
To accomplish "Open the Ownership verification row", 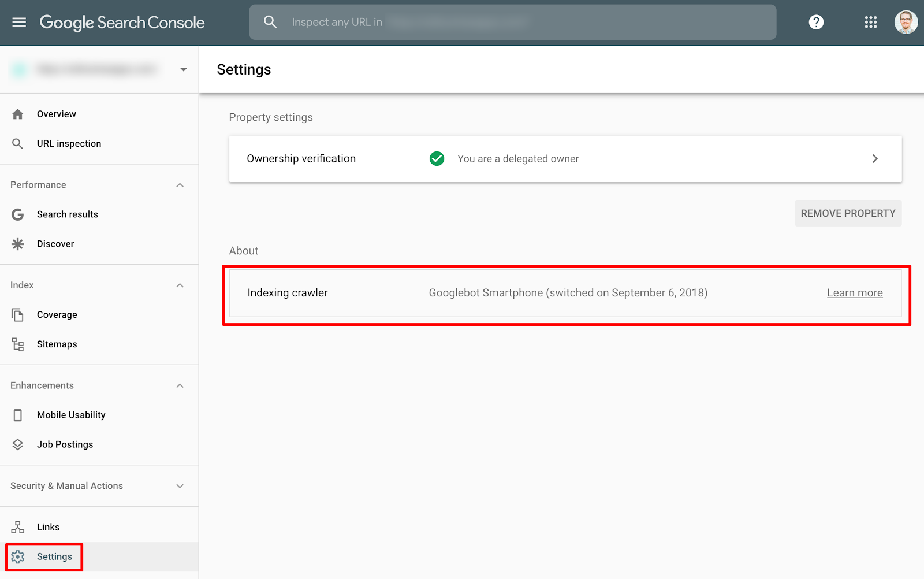I will (565, 159).
